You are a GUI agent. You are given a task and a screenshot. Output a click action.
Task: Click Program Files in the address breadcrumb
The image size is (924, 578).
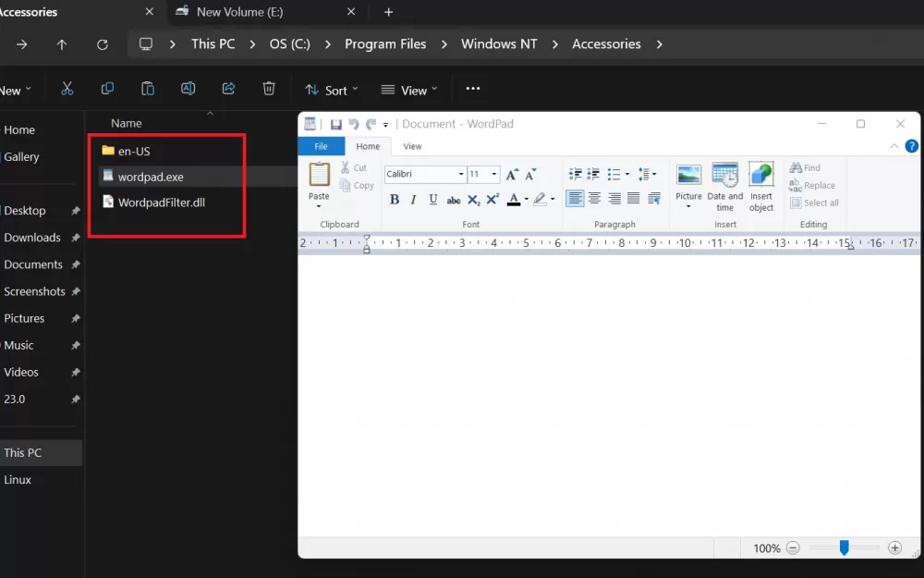pyautogui.click(x=385, y=44)
